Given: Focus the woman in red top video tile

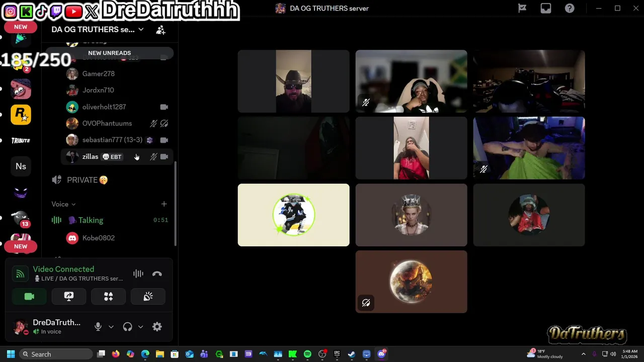Looking at the screenshot, I should (411, 148).
